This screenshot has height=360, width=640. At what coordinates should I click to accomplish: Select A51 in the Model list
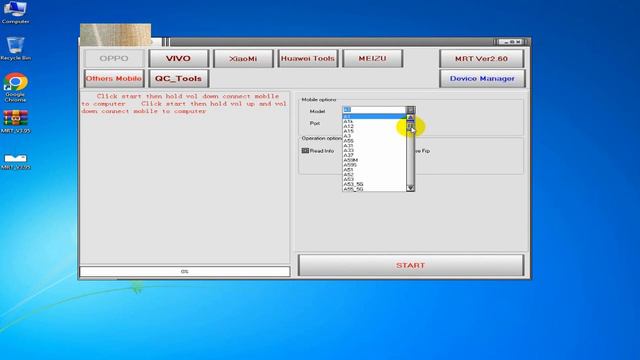[374, 170]
